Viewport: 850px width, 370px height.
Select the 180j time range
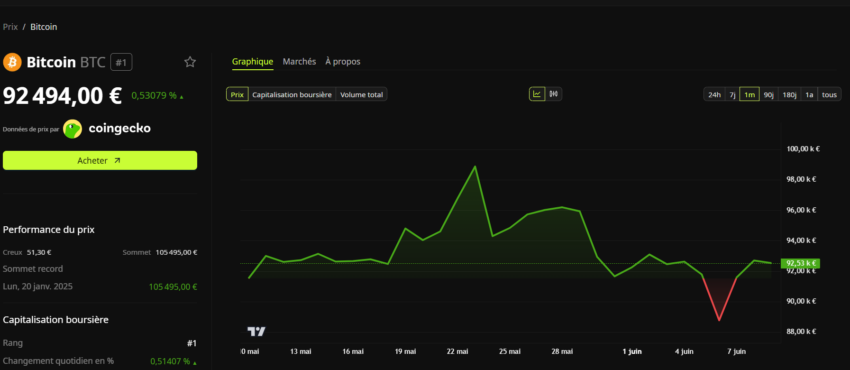tap(789, 95)
